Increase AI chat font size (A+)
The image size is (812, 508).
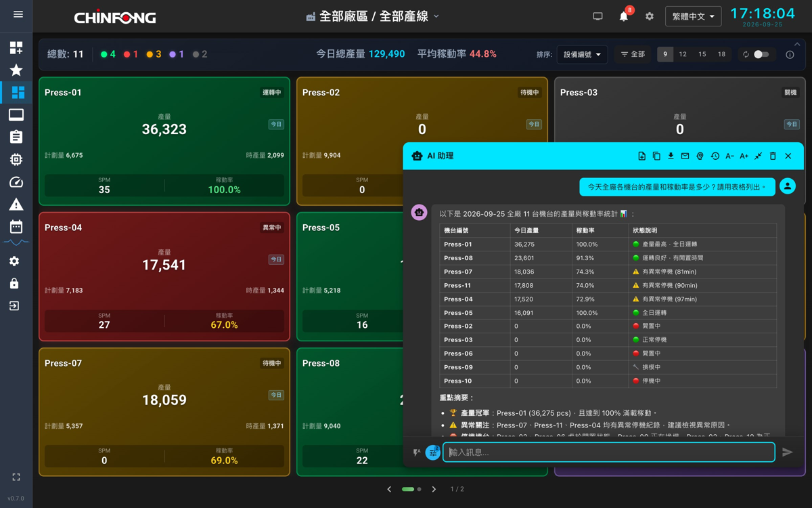click(744, 156)
